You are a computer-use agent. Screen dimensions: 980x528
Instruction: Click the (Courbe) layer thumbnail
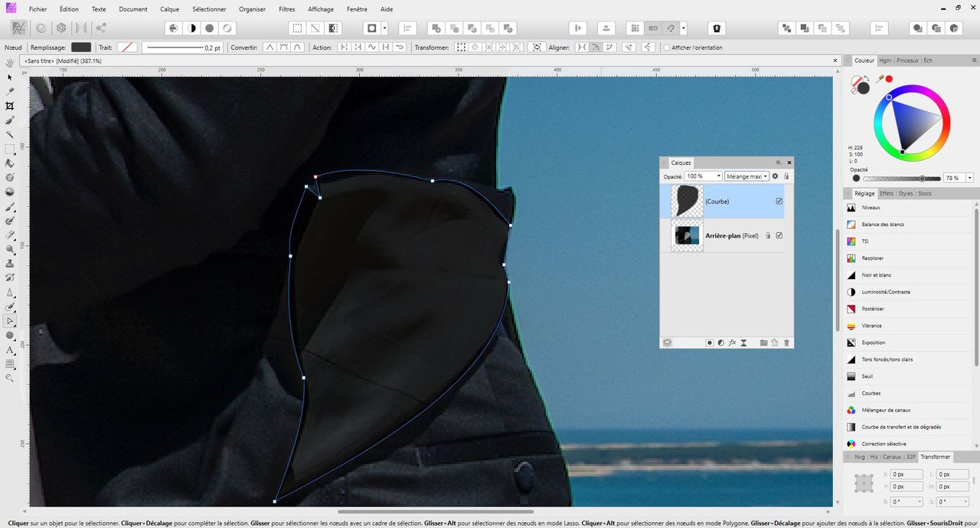(687, 202)
